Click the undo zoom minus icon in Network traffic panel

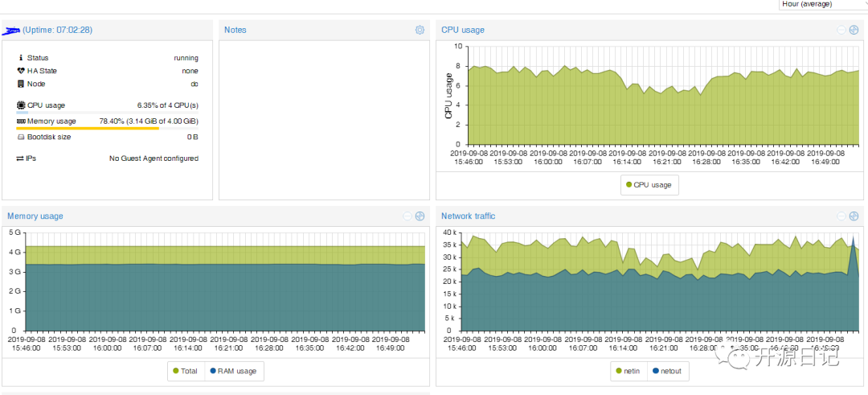tap(841, 216)
